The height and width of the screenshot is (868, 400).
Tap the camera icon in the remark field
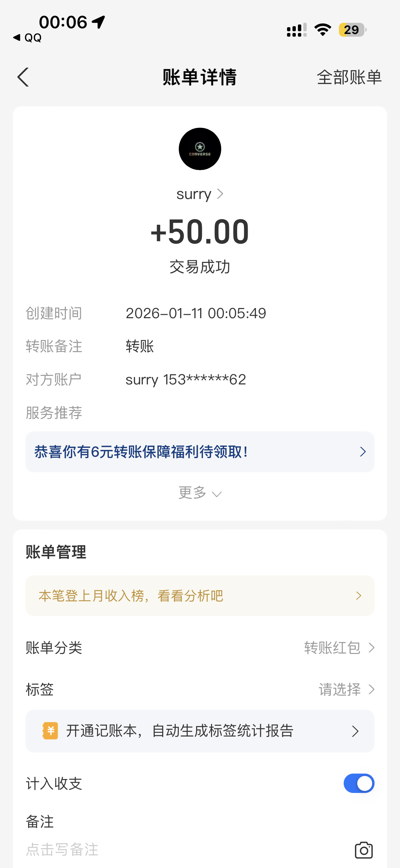[x=363, y=850]
